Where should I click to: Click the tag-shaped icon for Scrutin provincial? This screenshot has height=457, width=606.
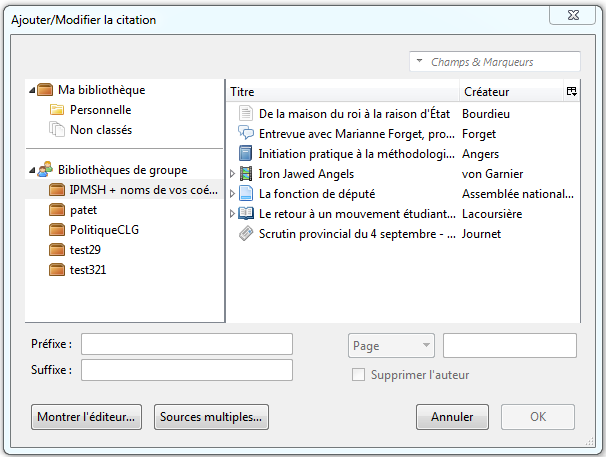pyautogui.click(x=246, y=234)
